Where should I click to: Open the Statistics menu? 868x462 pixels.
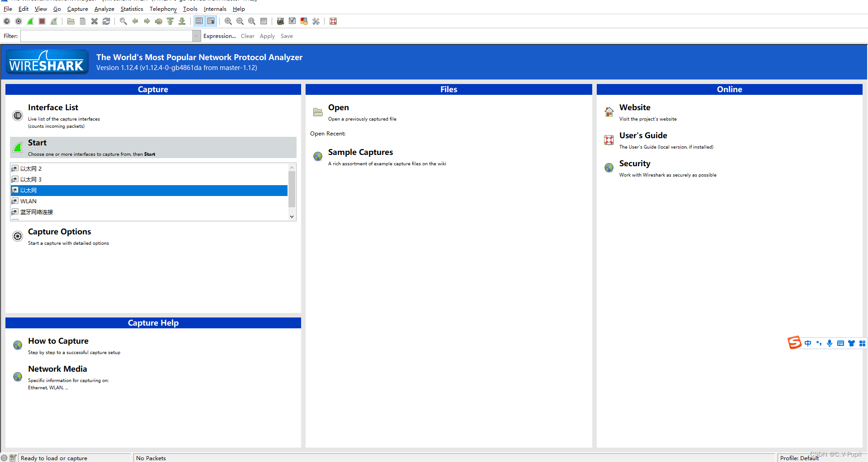pos(132,9)
